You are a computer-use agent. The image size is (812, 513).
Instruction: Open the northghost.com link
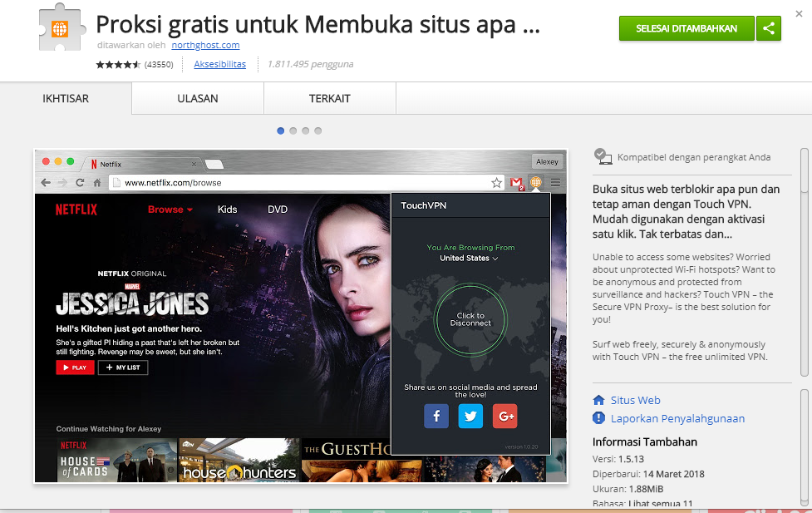pyautogui.click(x=205, y=45)
